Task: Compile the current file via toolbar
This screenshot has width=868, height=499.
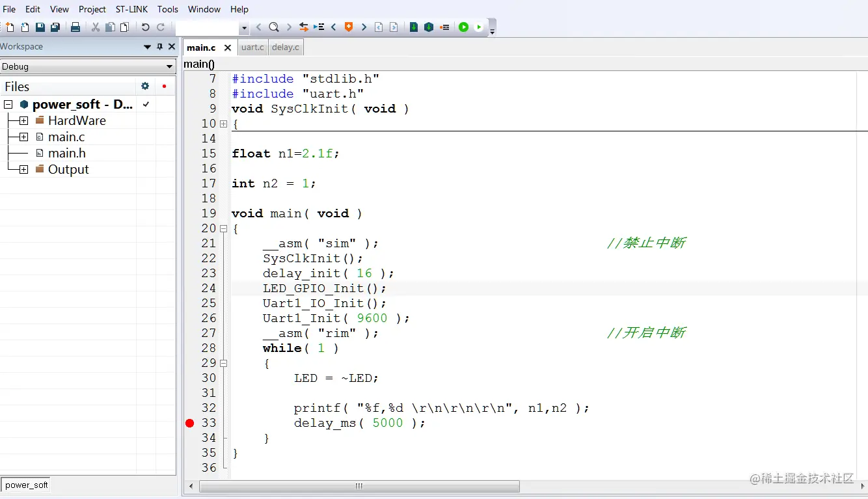Action: [x=414, y=27]
